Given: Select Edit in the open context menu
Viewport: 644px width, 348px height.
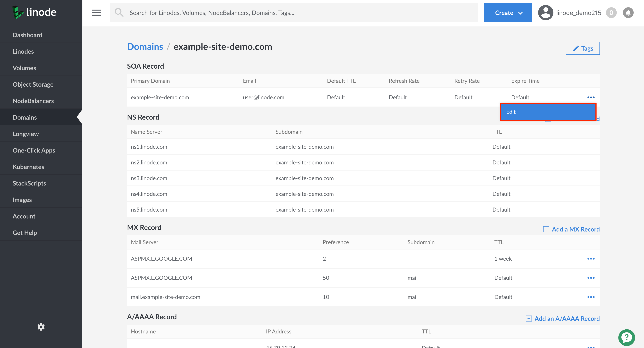Looking at the screenshot, I should 548,112.
